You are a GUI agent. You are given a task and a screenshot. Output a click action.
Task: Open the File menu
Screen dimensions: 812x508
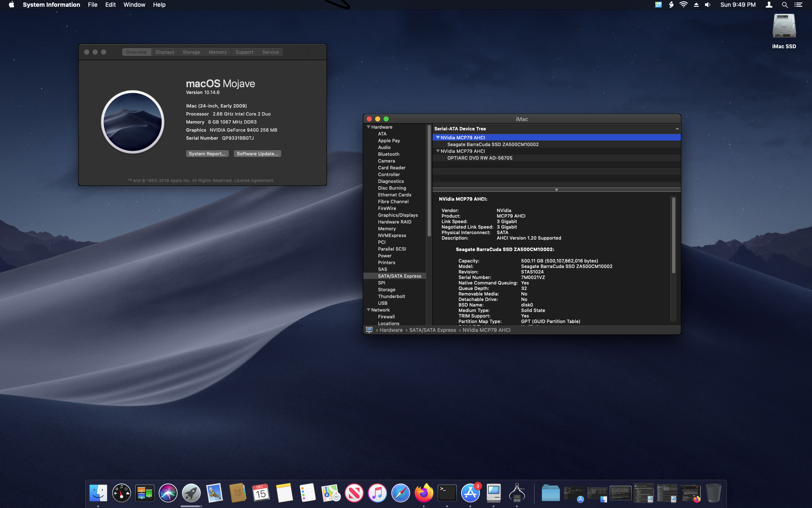pyautogui.click(x=93, y=5)
